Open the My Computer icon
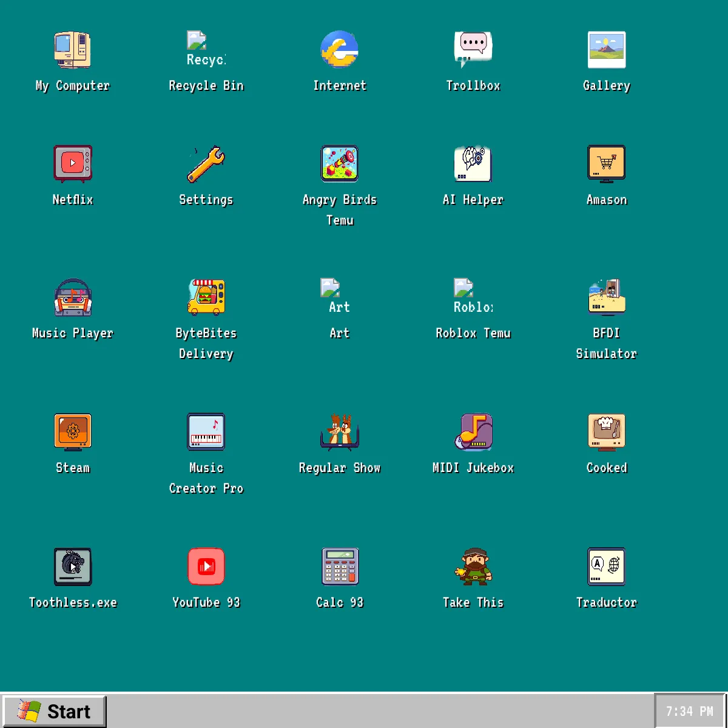The image size is (728, 728). click(x=73, y=50)
